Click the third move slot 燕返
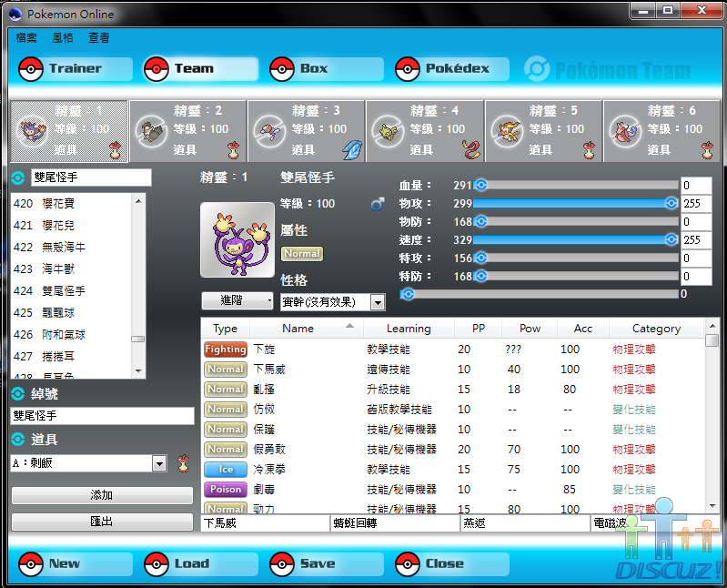 (525, 523)
